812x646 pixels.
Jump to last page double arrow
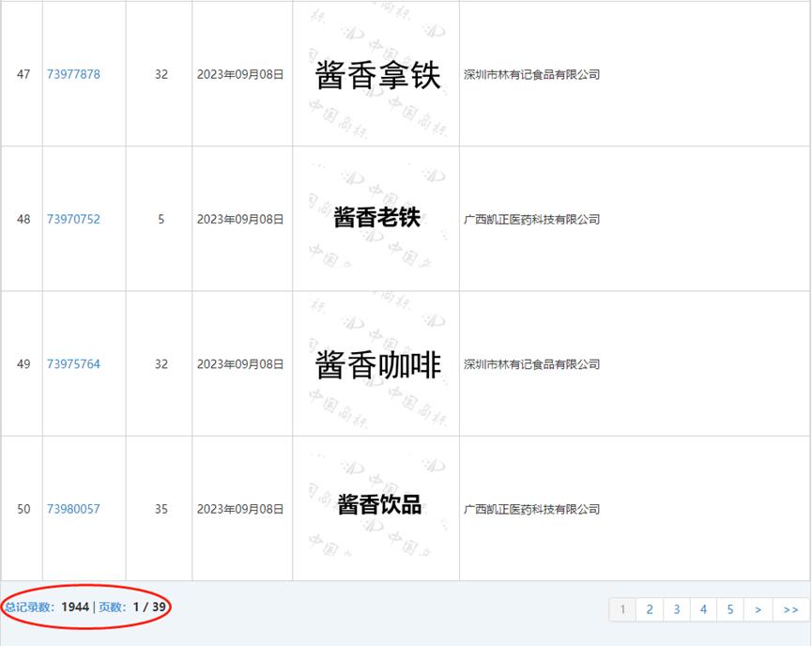790,609
